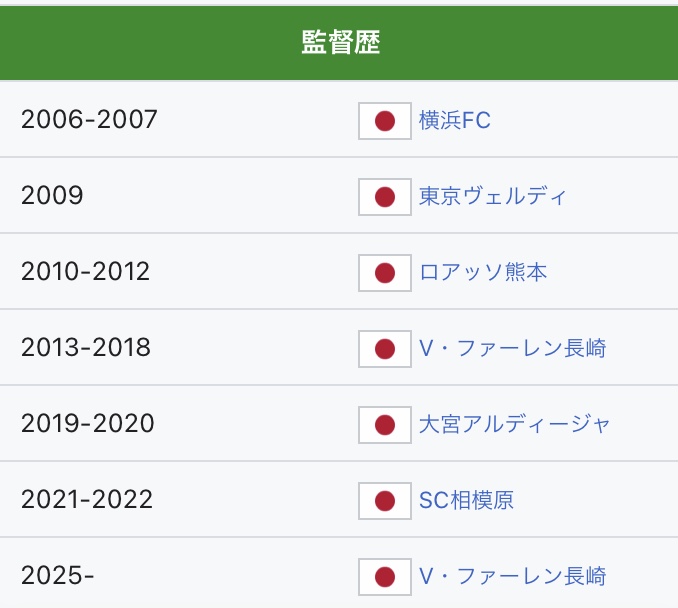Open V・ファーレン長崎 link in 2013-2018 row
678x608 pixels.
click(x=512, y=348)
